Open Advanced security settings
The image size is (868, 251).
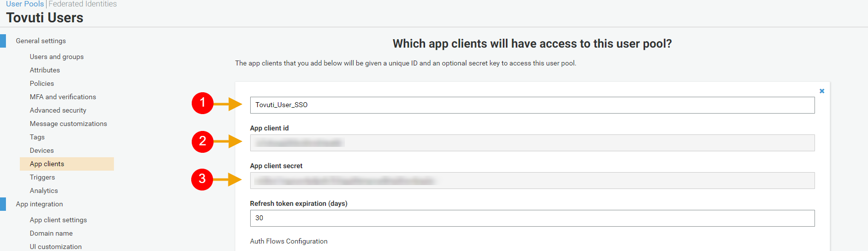pyautogui.click(x=58, y=110)
